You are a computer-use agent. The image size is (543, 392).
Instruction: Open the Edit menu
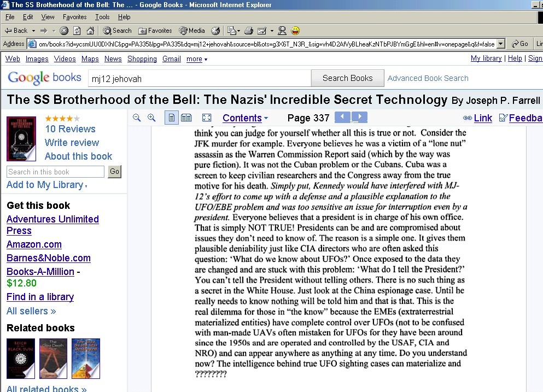point(28,17)
